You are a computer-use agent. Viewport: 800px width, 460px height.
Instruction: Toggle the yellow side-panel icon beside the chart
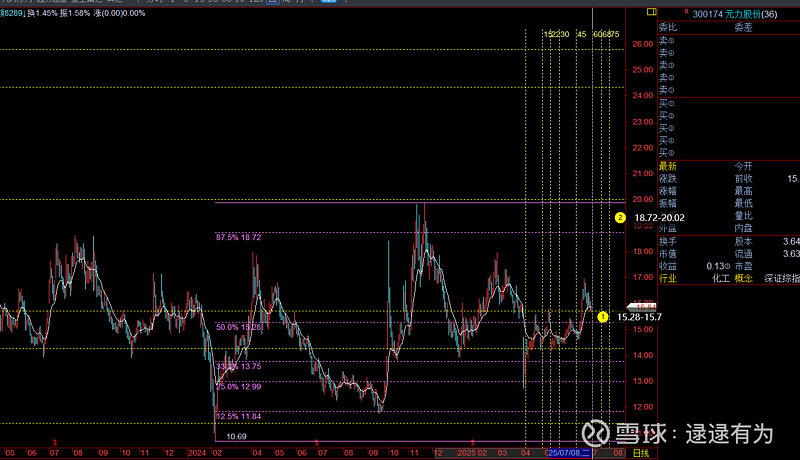(x=652, y=11)
